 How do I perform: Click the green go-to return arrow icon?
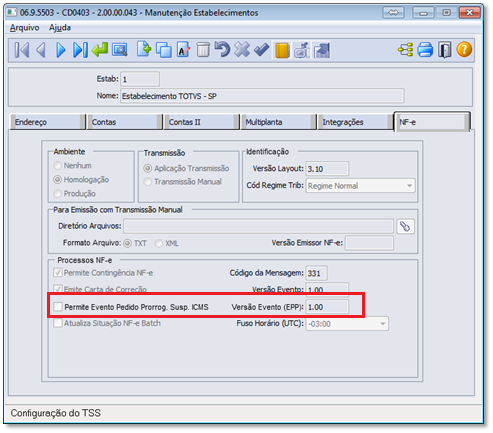[100, 50]
